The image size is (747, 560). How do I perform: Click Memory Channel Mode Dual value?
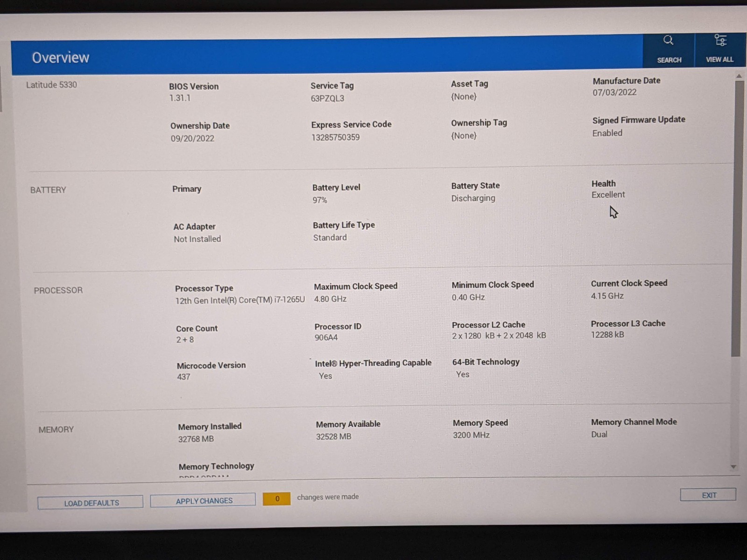(x=599, y=434)
